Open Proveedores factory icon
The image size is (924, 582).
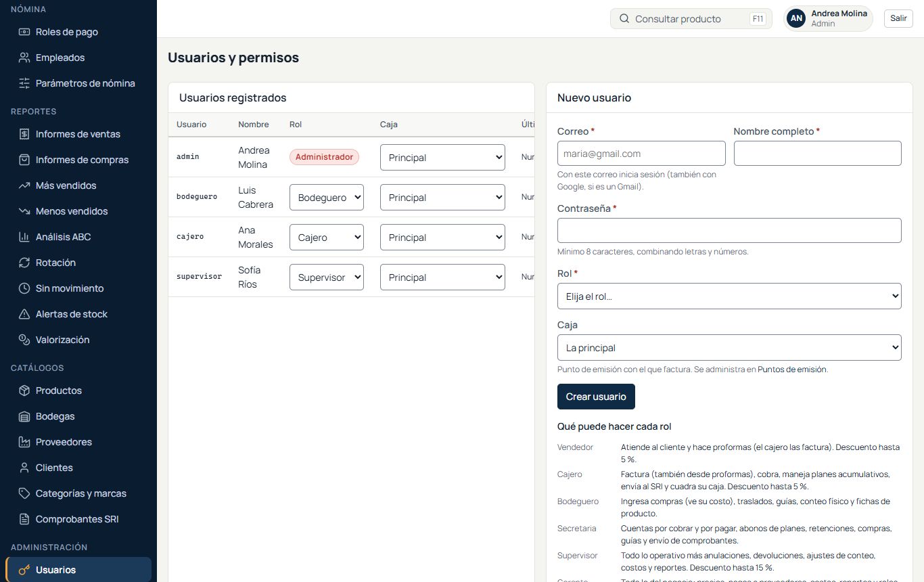click(x=24, y=442)
